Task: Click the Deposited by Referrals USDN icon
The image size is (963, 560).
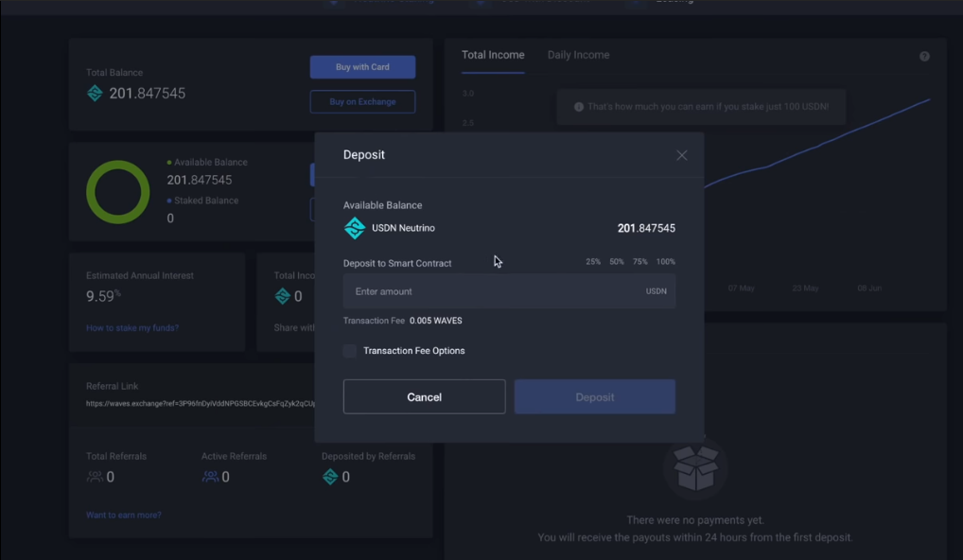Action: (x=330, y=477)
